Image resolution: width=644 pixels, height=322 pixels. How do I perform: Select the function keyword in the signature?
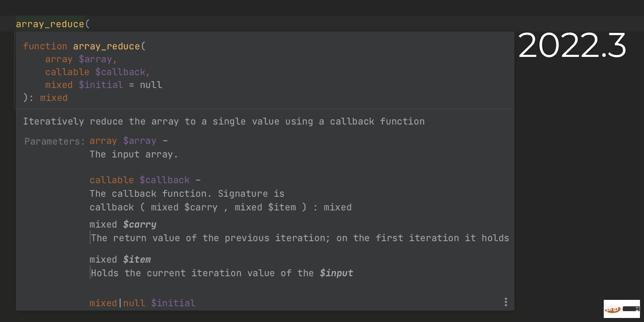point(45,46)
